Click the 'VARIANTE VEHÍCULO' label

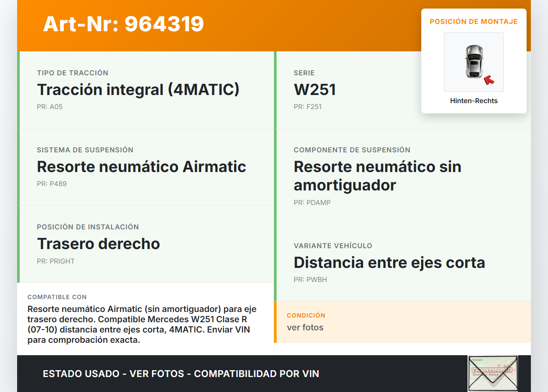[333, 246]
